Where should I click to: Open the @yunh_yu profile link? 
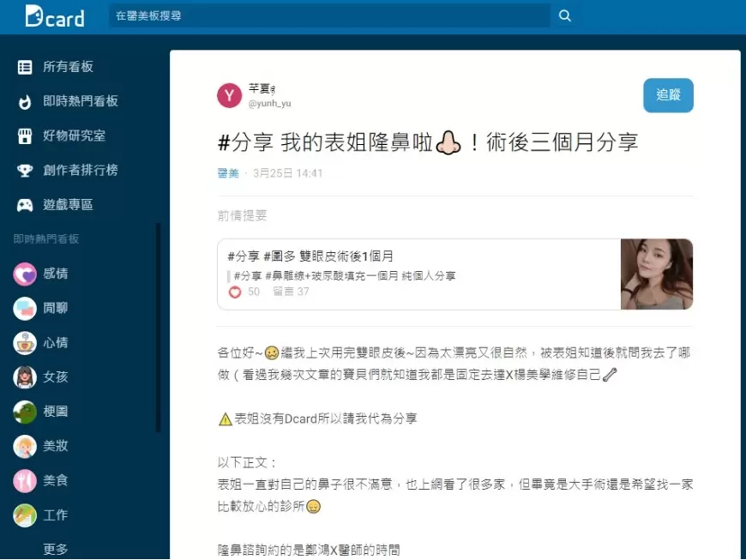coord(270,103)
